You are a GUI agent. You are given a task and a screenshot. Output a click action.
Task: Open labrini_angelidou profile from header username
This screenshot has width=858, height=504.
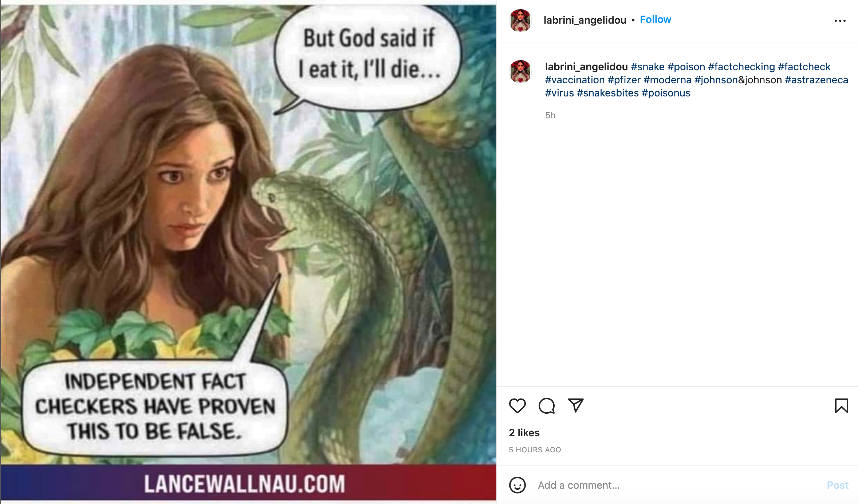point(585,20)
